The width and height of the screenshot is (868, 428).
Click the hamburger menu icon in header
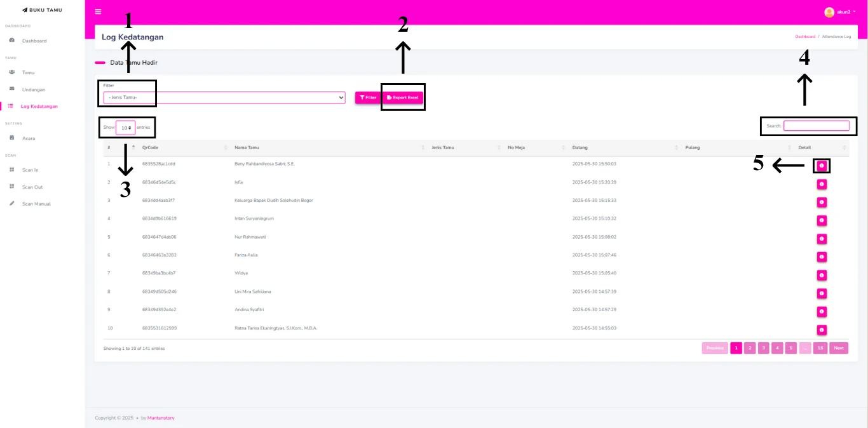click(x=98, y=11)
